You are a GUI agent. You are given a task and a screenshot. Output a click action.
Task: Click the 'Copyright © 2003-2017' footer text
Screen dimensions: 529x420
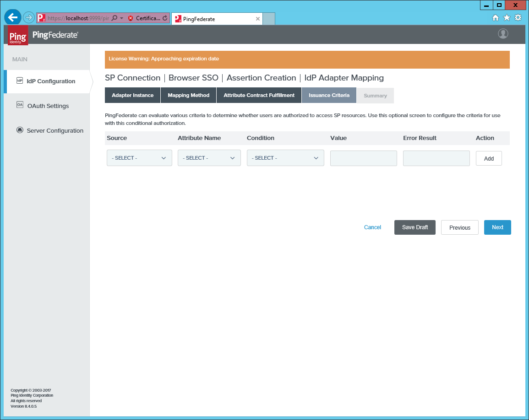[x=31, y=390]
